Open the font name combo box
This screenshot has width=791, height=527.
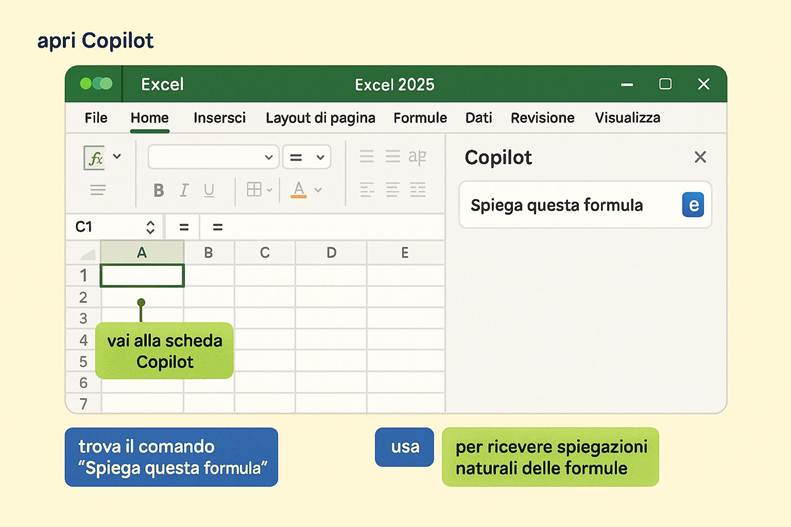point(213,157)
